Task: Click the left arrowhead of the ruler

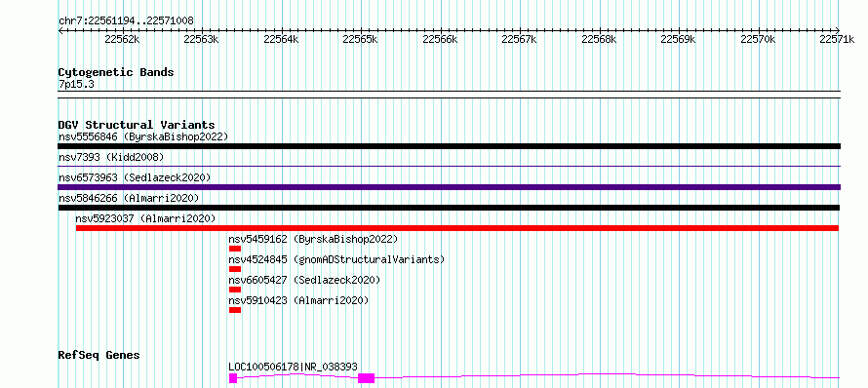Action: (x=60, y=30)
